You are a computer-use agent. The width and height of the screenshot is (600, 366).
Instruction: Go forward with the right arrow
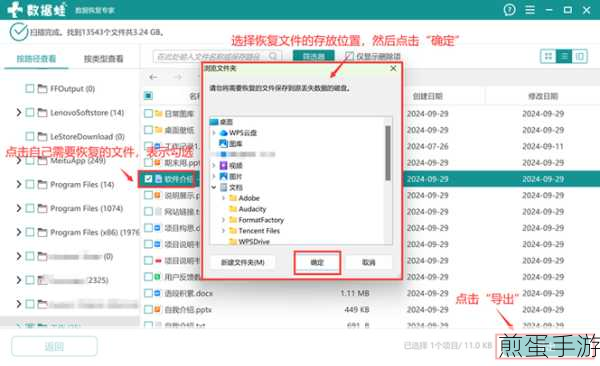178,77
